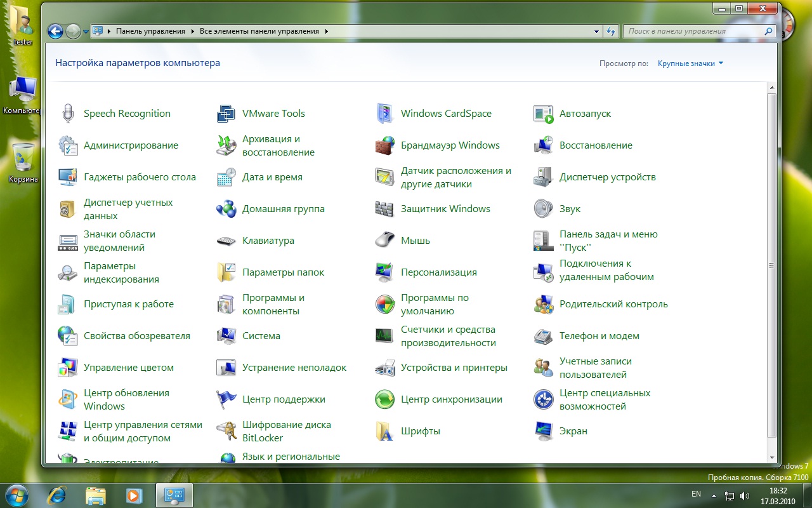Open the Windows CardSpace icon
This screenshot has height=508, width=812.
[x=385, y=114]
